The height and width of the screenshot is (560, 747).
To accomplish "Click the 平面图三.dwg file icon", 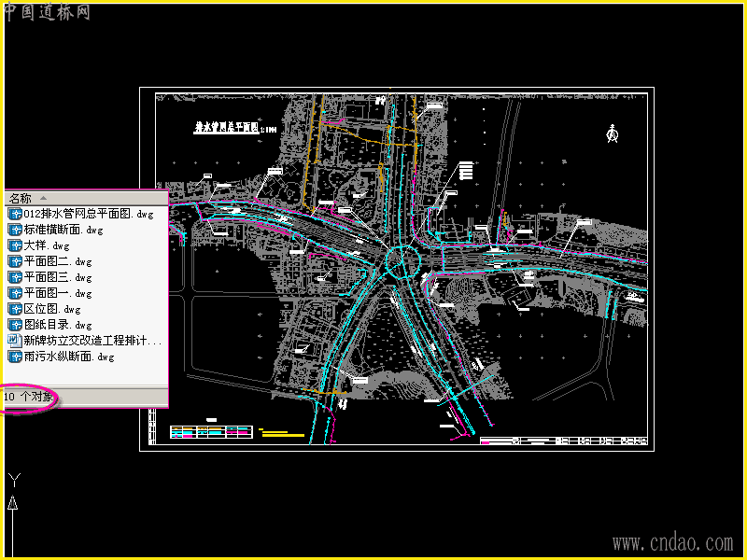I will pos(15,277).
